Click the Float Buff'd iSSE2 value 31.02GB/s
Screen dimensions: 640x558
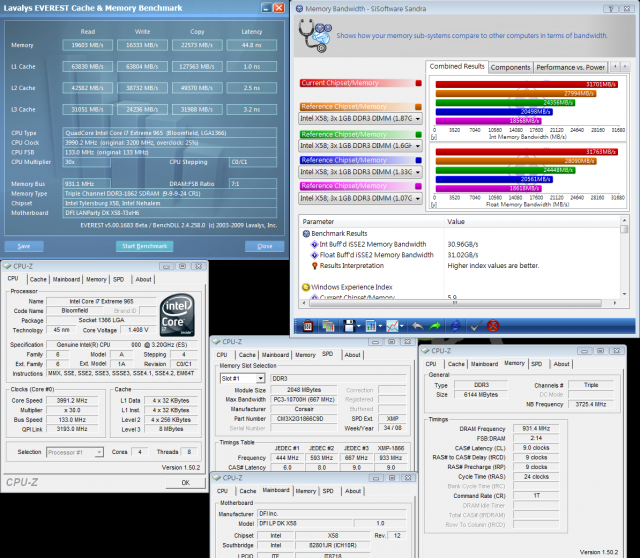coord(463,255)
